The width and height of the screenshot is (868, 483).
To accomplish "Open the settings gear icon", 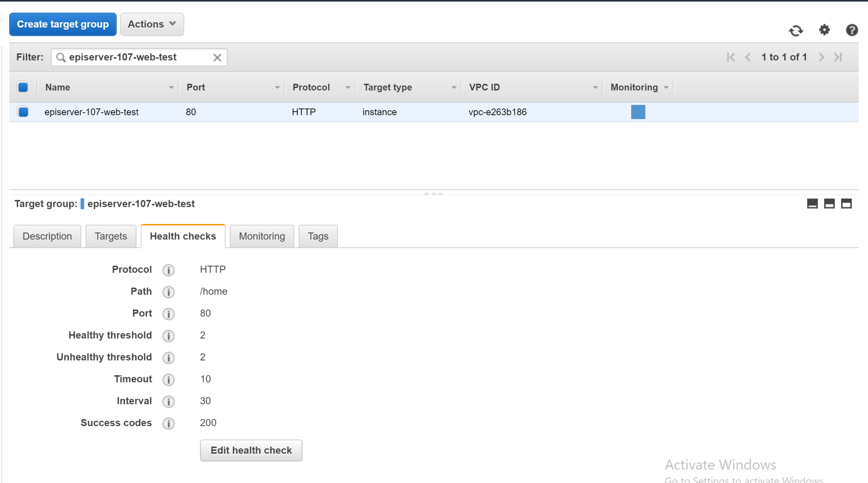I will [x=824, y=30].
